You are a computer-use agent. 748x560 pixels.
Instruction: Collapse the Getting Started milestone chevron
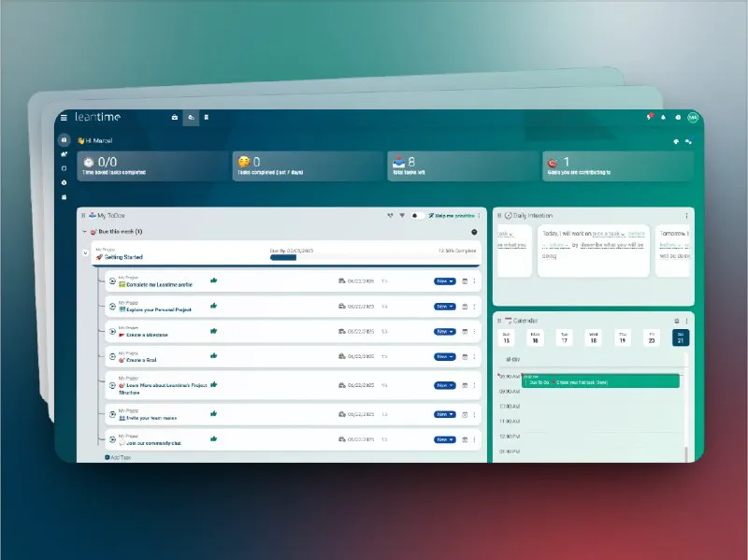(84, 252)
